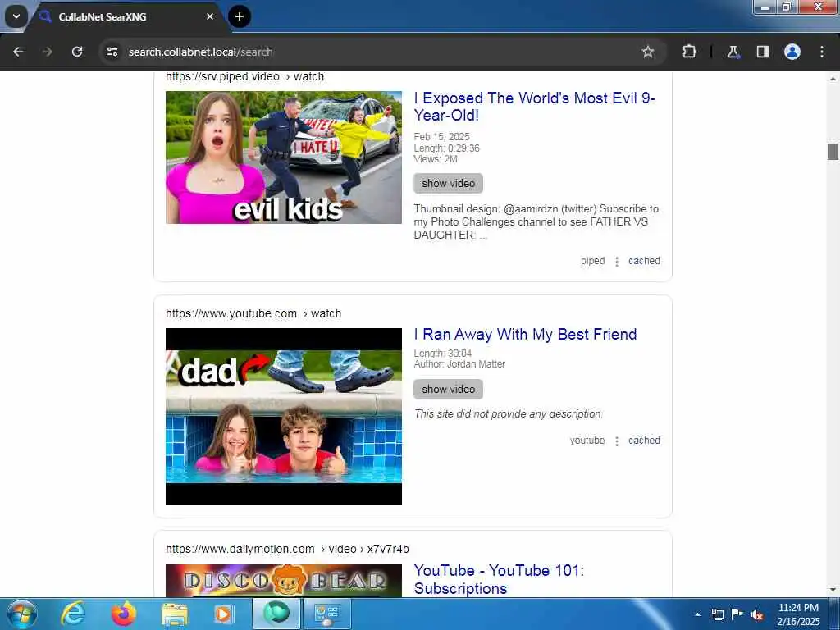Open 'I Exposed The World's Most Evil 9-Year-Old!' link
The width and height of the screenshot is (840, 630).
pyautogui.click(x=534, y=107)
